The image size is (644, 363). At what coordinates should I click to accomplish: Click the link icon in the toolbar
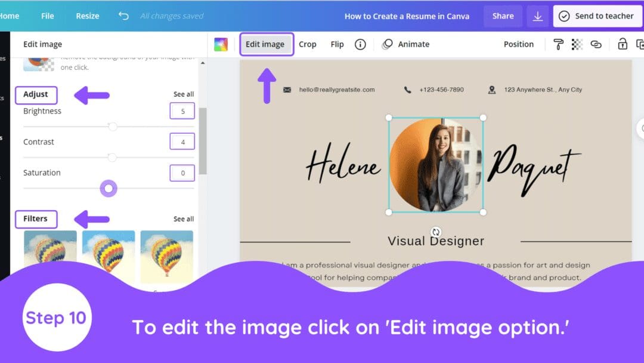tap(597, 44)
